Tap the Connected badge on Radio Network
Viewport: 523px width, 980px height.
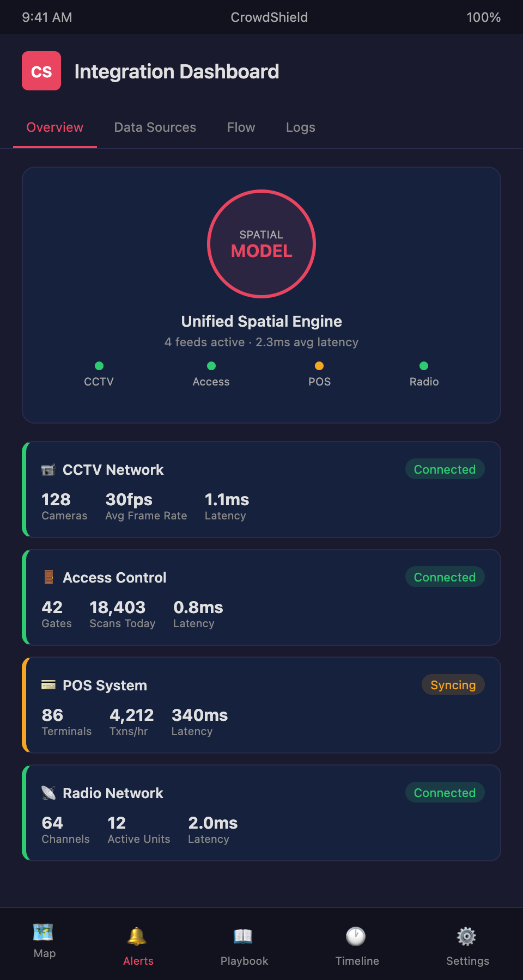pos(445,793)
